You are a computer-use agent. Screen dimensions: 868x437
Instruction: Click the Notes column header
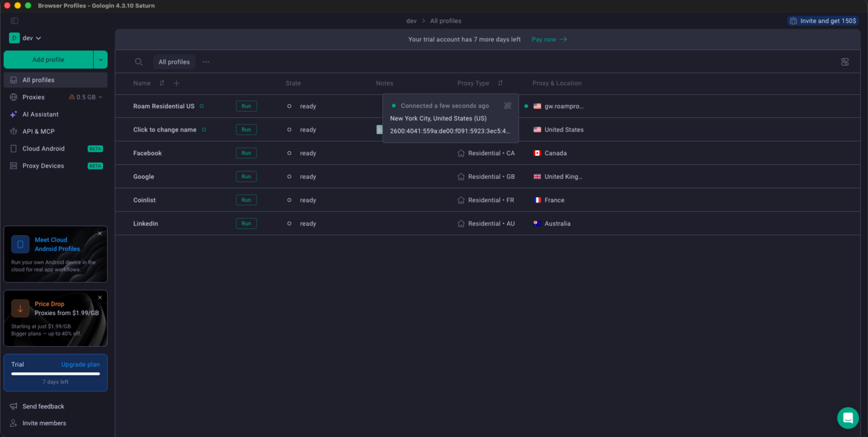[384, 83]
